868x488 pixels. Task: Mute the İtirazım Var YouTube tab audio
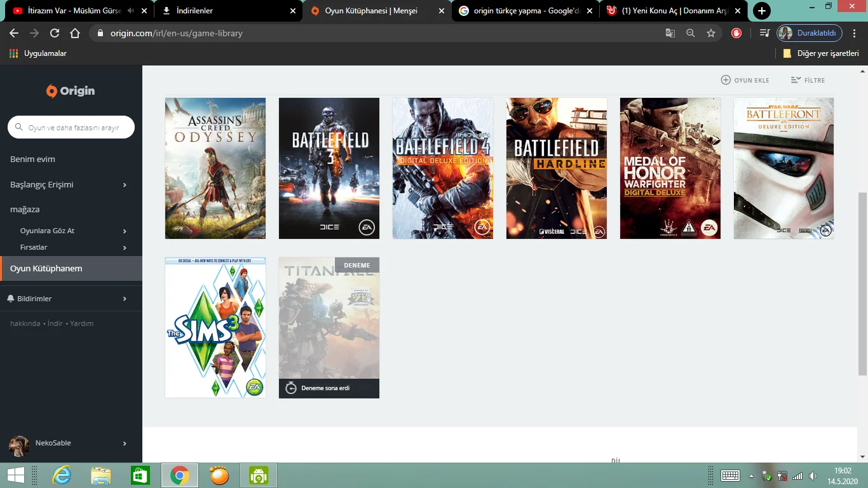tap(130, 11)
